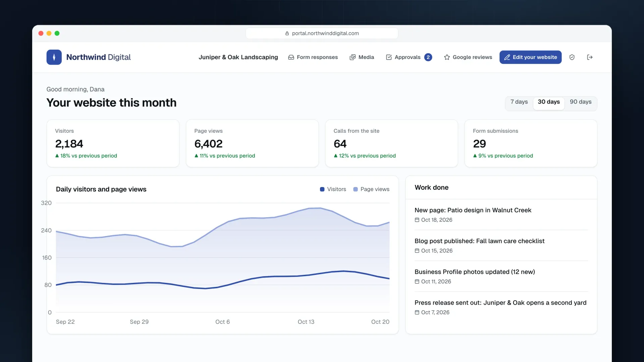Click '12% vs previous period' text

click(367, 156)
